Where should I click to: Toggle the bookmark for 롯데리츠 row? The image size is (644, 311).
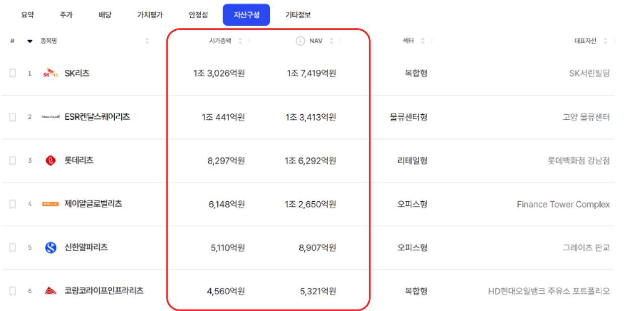click(13, 161)
